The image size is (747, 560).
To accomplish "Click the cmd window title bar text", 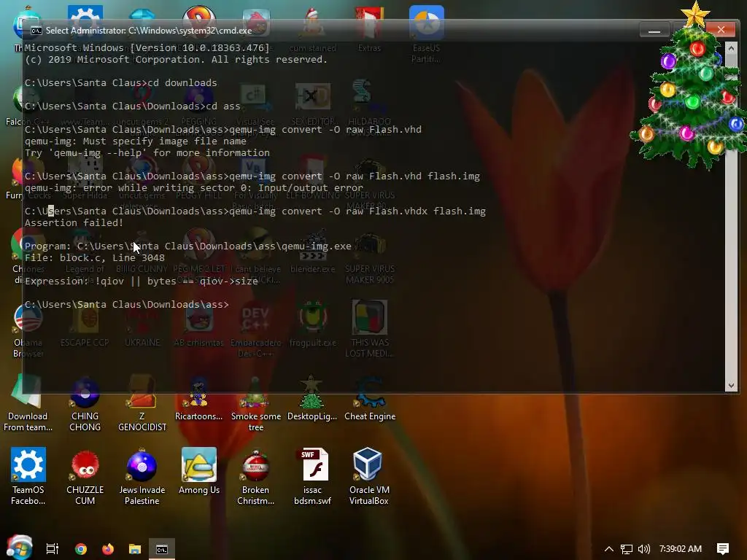I will (149, 31).
